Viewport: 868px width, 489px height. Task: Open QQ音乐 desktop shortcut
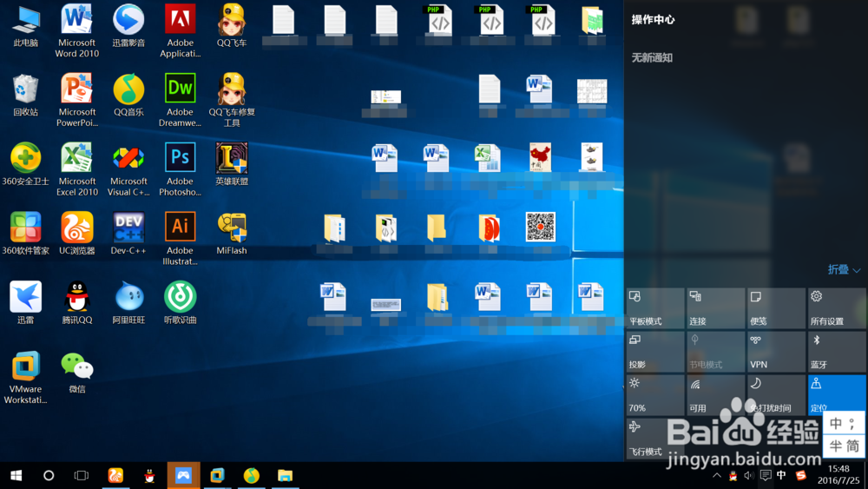(128, 96)
